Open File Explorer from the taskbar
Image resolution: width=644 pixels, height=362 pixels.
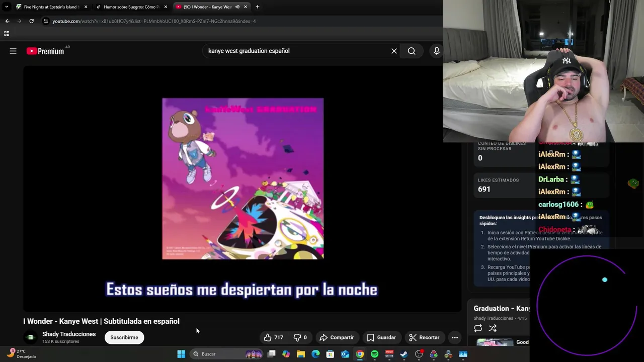(x=301, y=354)
